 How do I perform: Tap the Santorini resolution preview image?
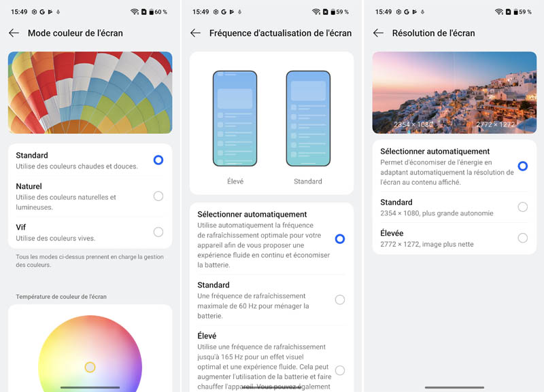tap(454, 92)
